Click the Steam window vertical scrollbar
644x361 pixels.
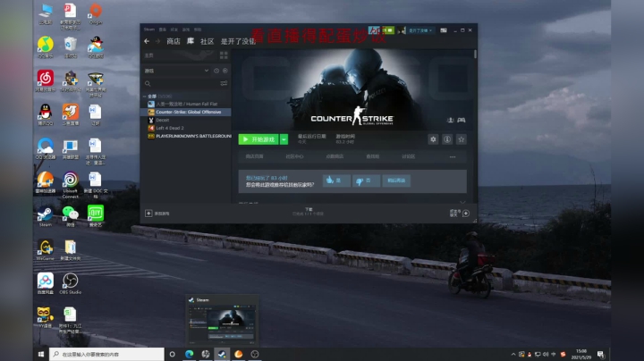coord(475,55)
